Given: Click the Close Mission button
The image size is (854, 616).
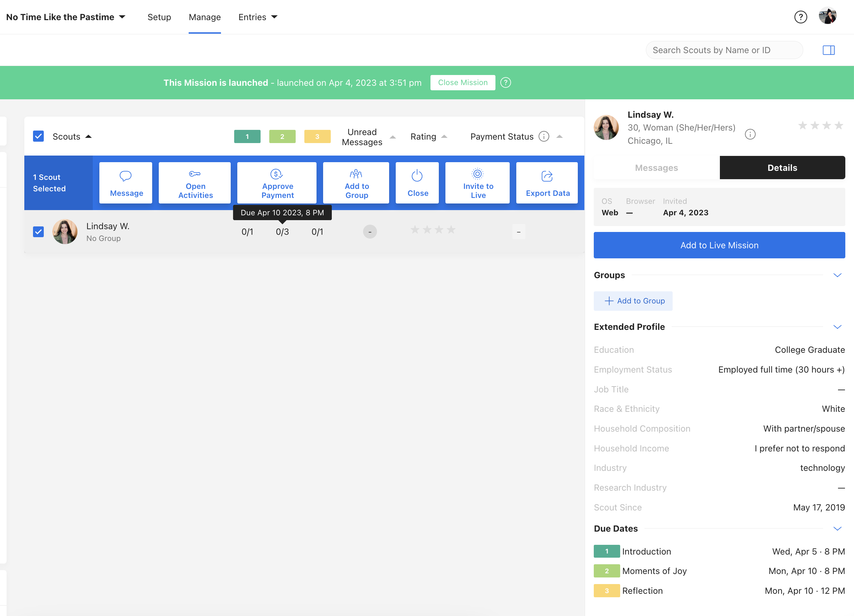Looking at the screenshot, I should [x=463, y=82].
